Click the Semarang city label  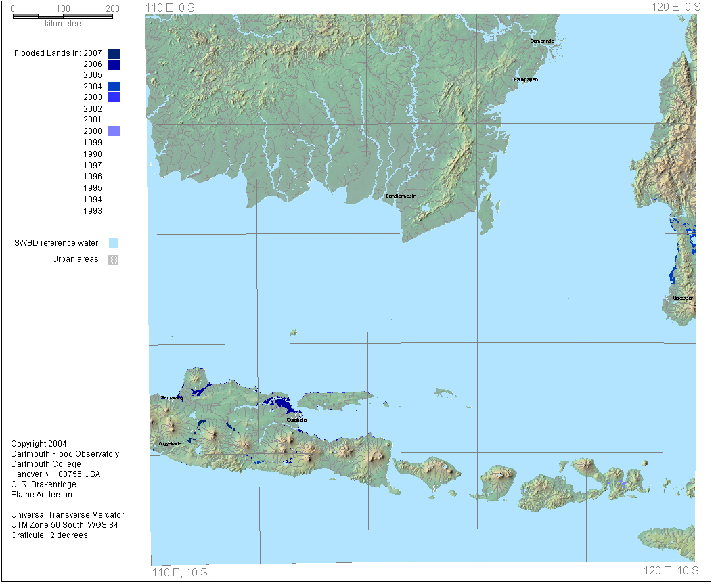[x=171, y=397]
